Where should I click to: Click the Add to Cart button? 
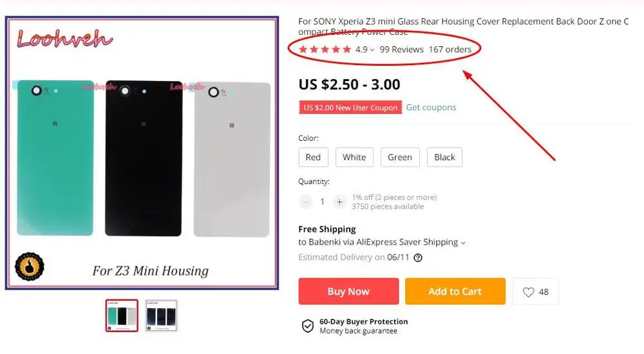455,291
